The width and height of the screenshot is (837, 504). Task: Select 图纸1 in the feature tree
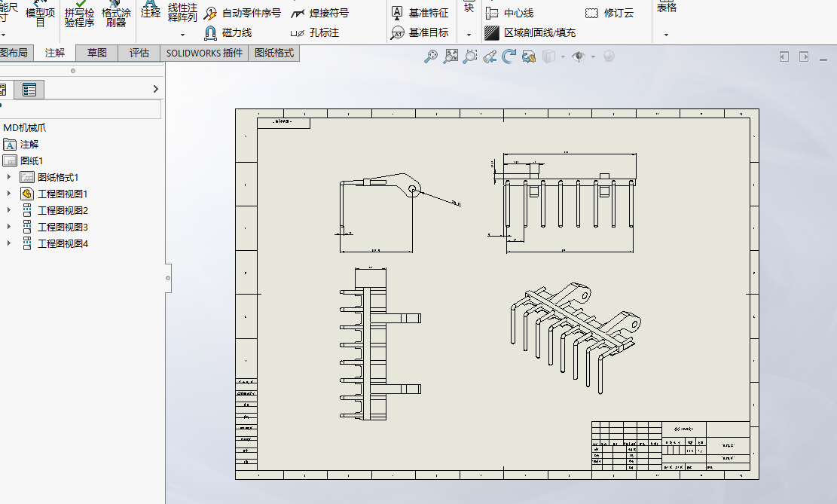pyautogui.click(x=23, y=160)
